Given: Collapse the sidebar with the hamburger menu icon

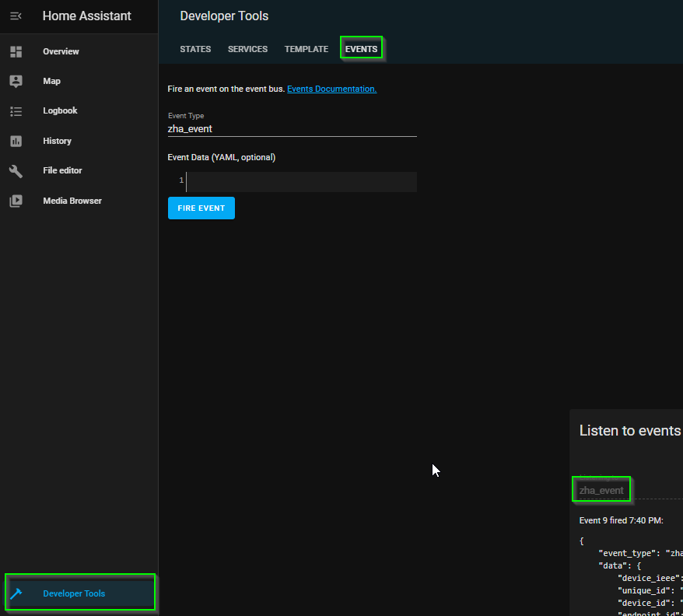Looking at the screenshot, I should pos(16,16).
